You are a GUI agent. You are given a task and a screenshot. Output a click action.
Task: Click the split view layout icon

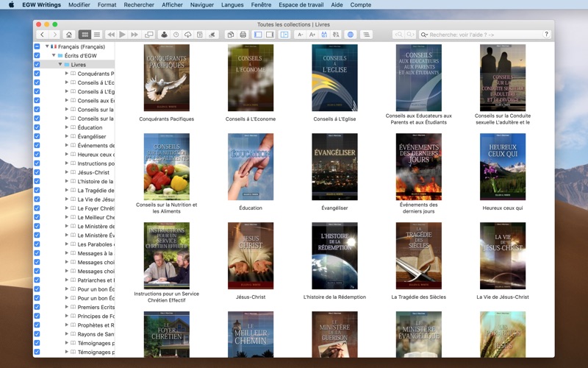(x=284, y=35)
